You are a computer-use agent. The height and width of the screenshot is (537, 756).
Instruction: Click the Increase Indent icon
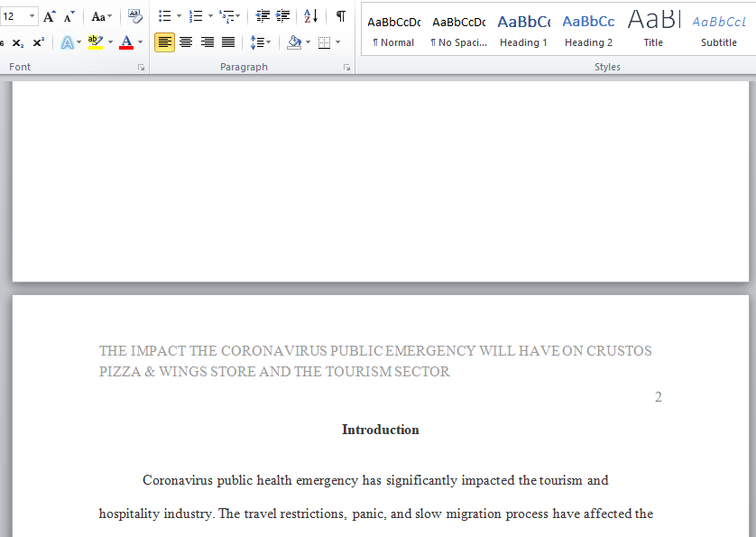point(282,16)
